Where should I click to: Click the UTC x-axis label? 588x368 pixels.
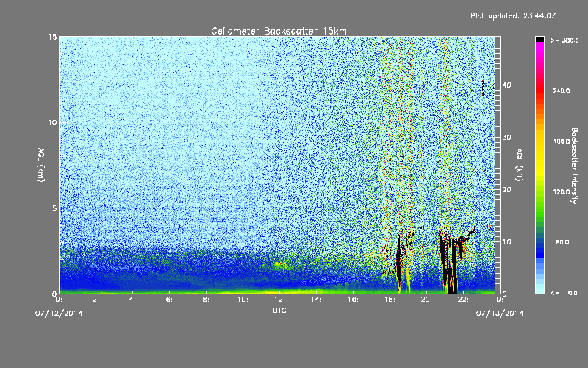pyautogui.click(x=279, y=310)
